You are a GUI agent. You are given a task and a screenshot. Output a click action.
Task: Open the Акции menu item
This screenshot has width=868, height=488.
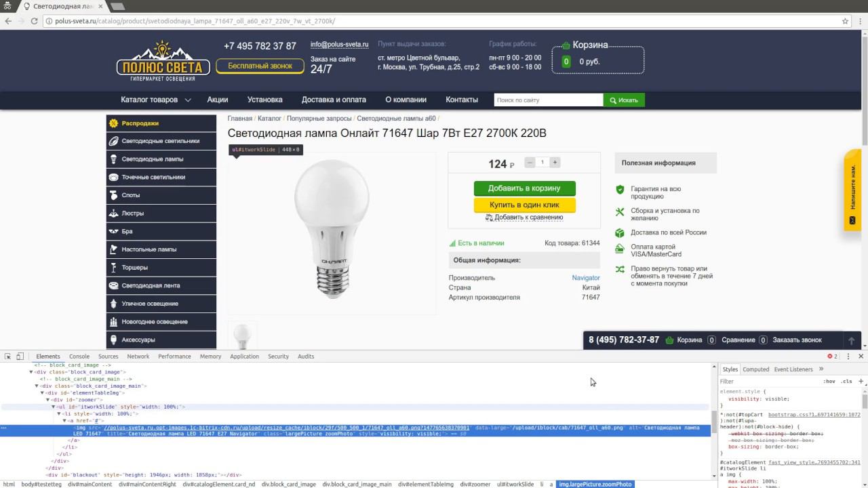point(218,100)
